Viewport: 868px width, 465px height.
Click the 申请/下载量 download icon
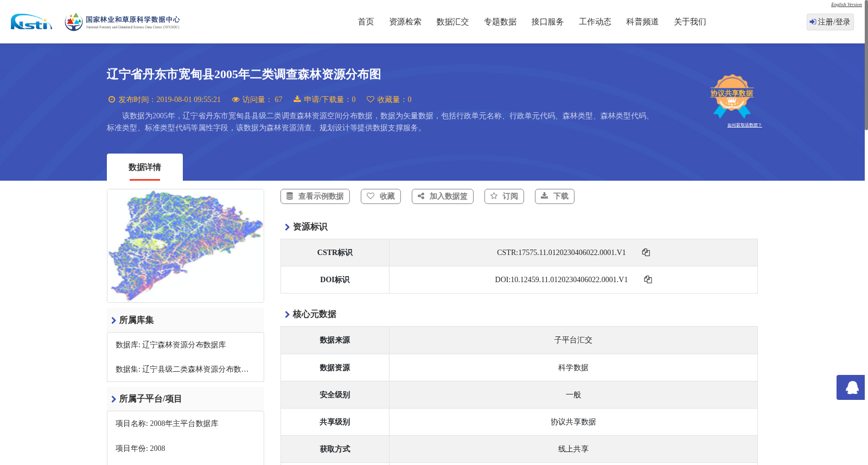point(297,99)
